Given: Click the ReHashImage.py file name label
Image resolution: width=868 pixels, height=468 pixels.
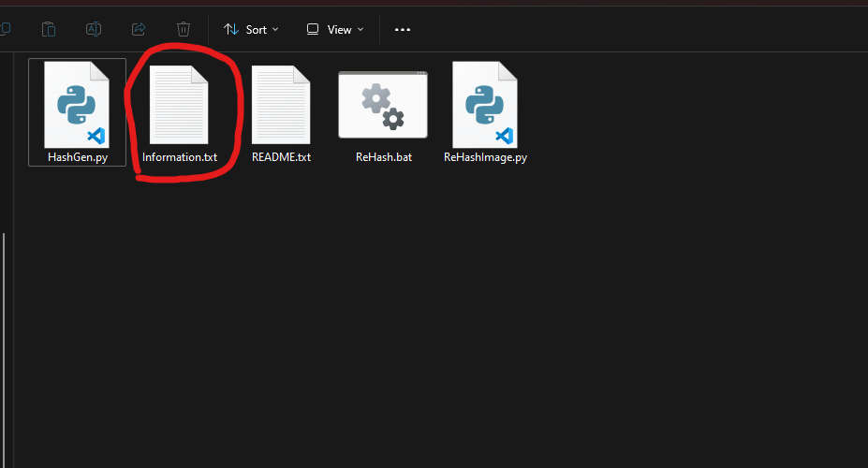Looking at the screenshot, I should click(x=485, y=157).
